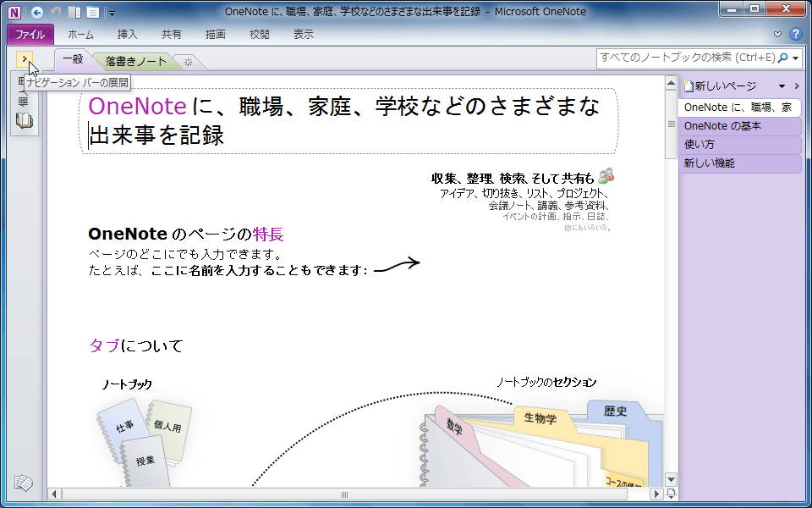Click the 数学 section tab in illustration
The image size is (812, 508).
454,426
